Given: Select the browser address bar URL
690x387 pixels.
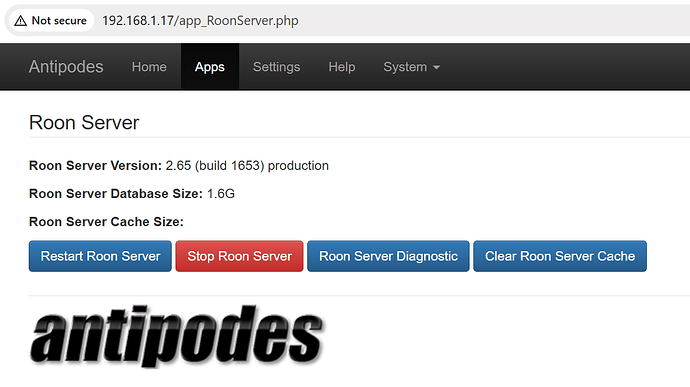Looking at the screenshot, I should (x=200, y=21).
